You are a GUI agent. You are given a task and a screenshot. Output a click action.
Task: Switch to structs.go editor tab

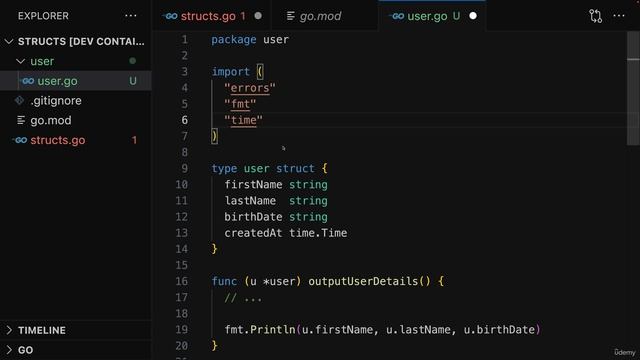212,16
